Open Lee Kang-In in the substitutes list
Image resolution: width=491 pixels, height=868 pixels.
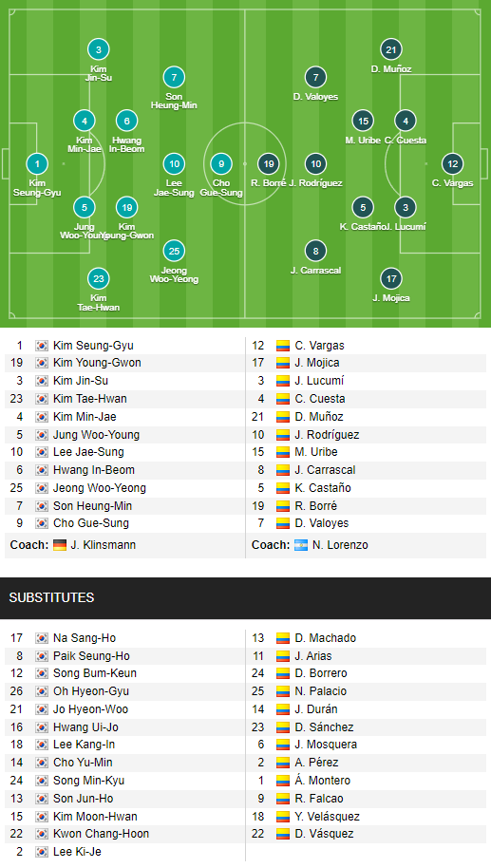(85, 745)
